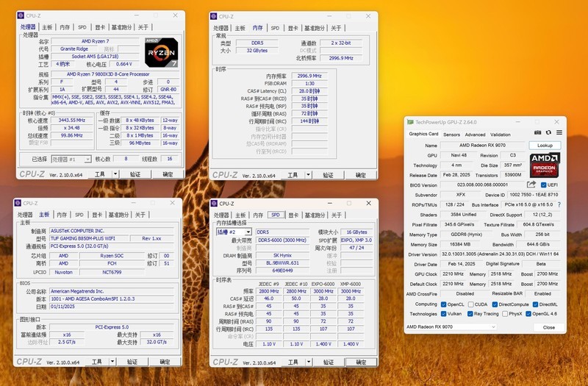Click title icon of CPU-Z SPD window
This screenshot has width=588, height=386.
[x=214, y=204]
